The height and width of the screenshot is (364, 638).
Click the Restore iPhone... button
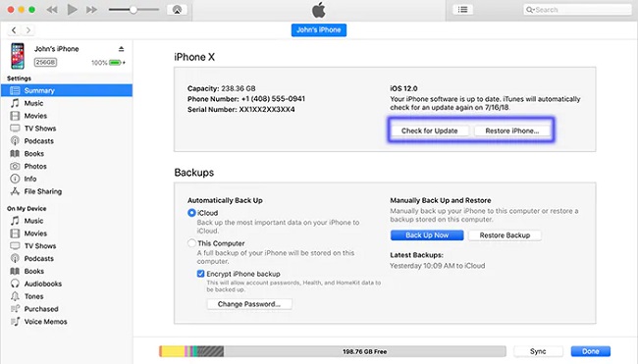coord(511,130)
